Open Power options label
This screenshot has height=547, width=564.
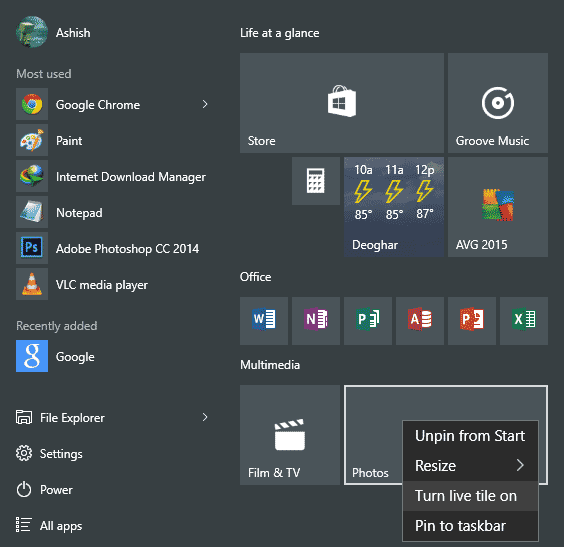click(56, 490)
